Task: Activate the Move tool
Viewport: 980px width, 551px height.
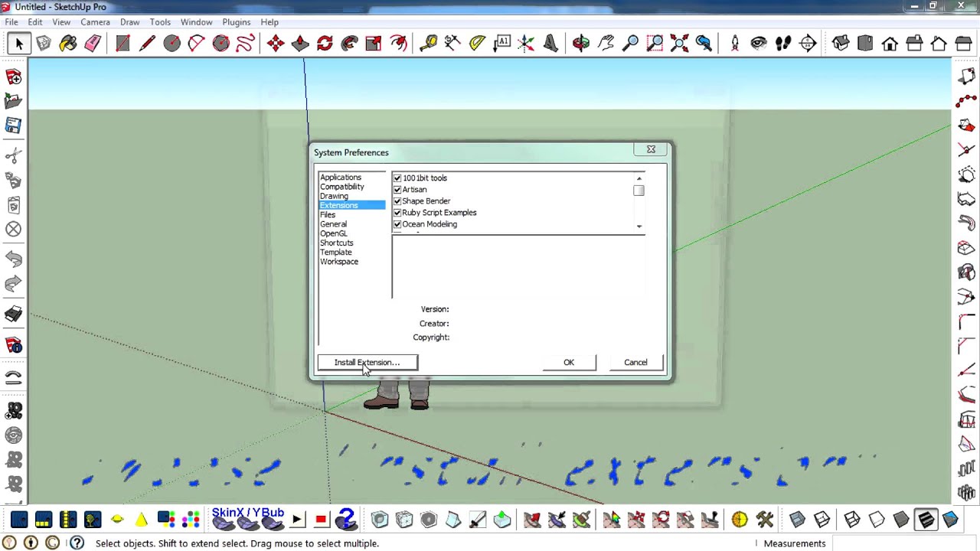Action: [276, 44]
